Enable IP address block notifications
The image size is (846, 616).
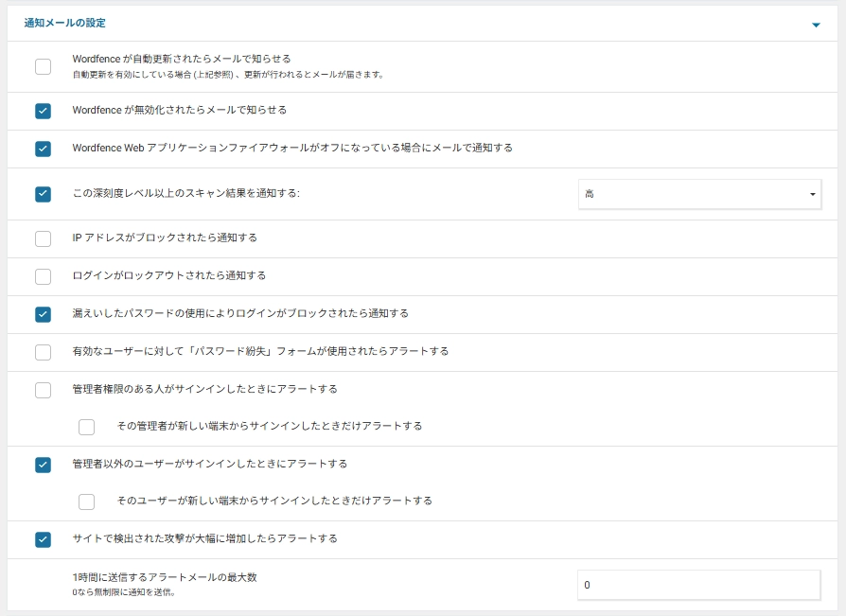[43, 238]
